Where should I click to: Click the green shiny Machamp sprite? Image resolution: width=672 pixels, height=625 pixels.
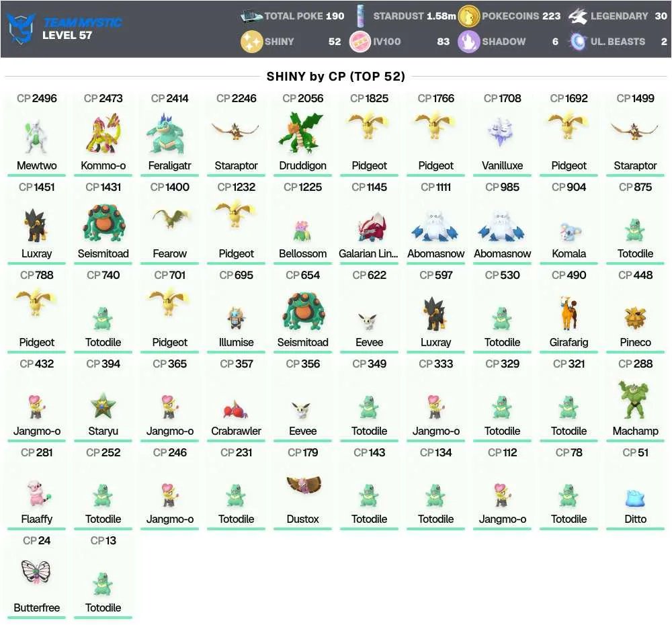pyautogui.click(x=635, y=399)
